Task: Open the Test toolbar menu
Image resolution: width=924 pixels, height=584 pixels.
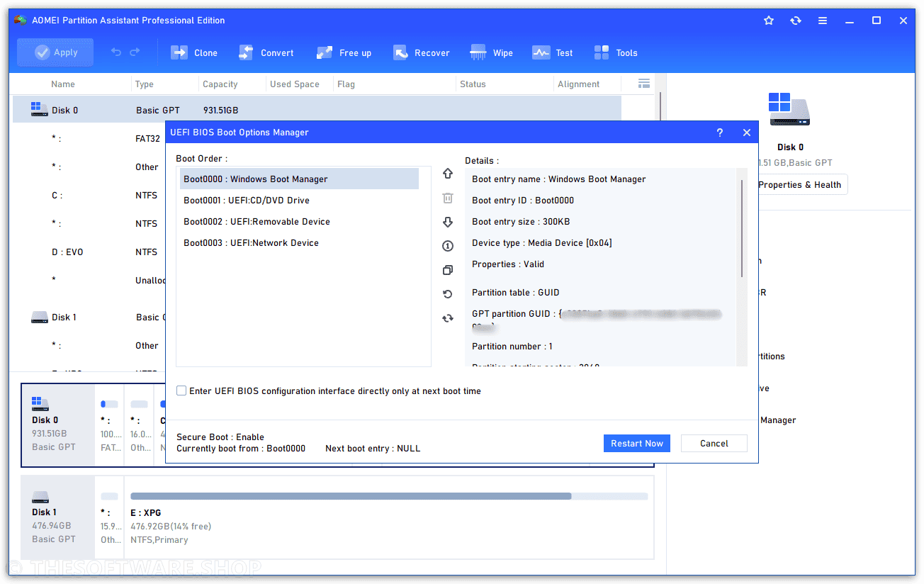Action: point(553,52)
